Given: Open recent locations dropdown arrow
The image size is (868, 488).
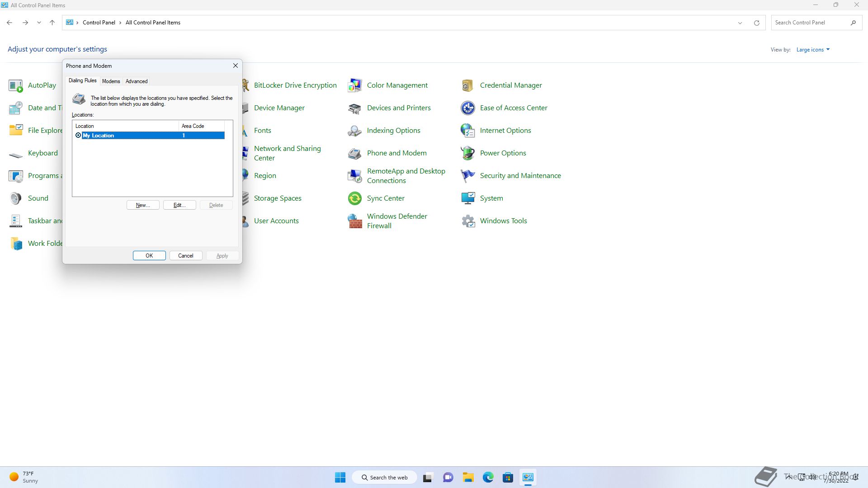Looking at the screenshot, I should coord(39,23).
